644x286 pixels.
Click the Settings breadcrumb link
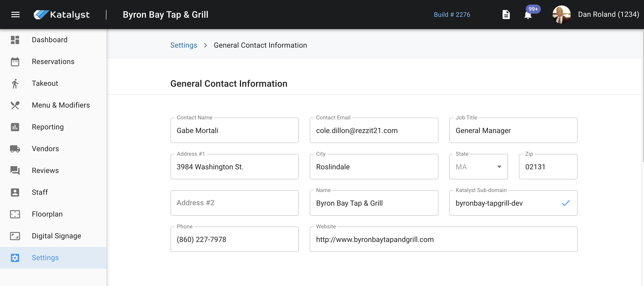coord(184,45)
